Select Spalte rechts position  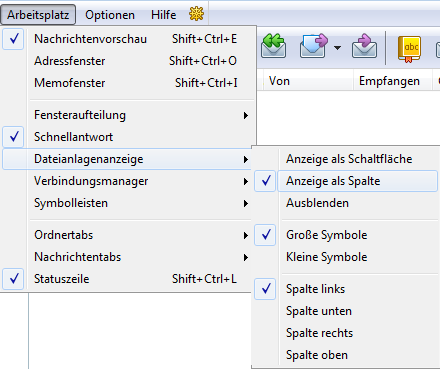tap(347, 333)
